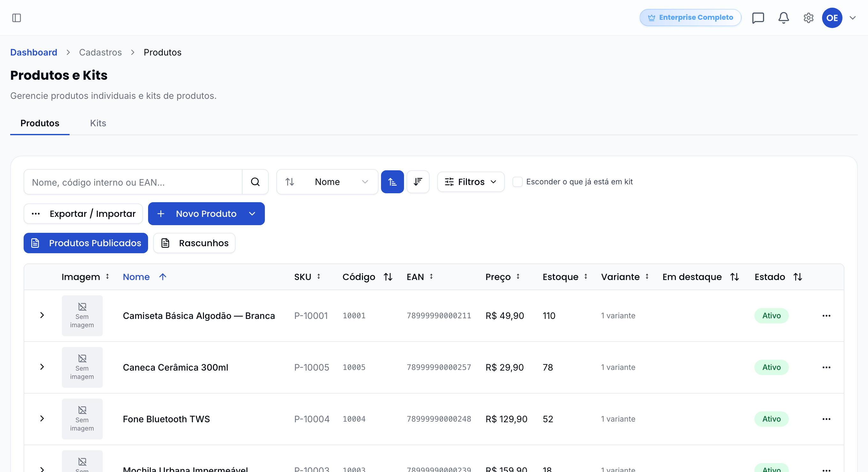
Task: Sort by Código column arrows
Action: coord(388,277)
